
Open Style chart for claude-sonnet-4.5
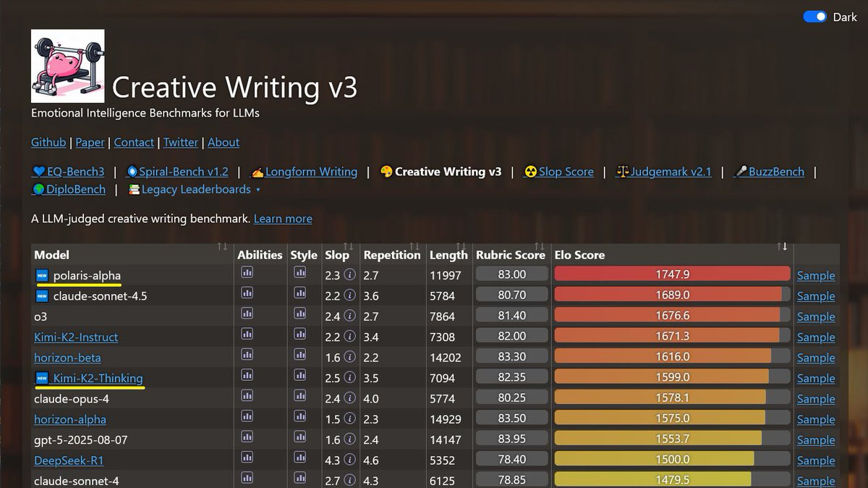(299, 293)
